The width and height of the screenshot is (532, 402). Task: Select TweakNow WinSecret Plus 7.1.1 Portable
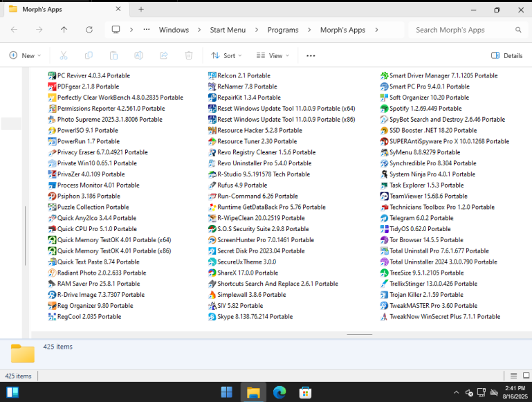pyautogui.click(x=441, y=316)
